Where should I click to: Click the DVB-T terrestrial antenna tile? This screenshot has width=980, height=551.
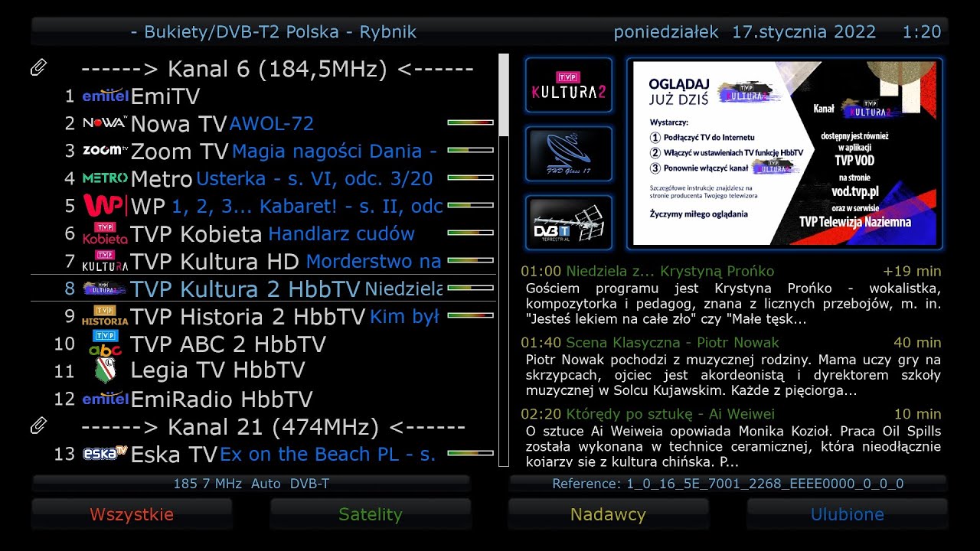coord(569,223)
